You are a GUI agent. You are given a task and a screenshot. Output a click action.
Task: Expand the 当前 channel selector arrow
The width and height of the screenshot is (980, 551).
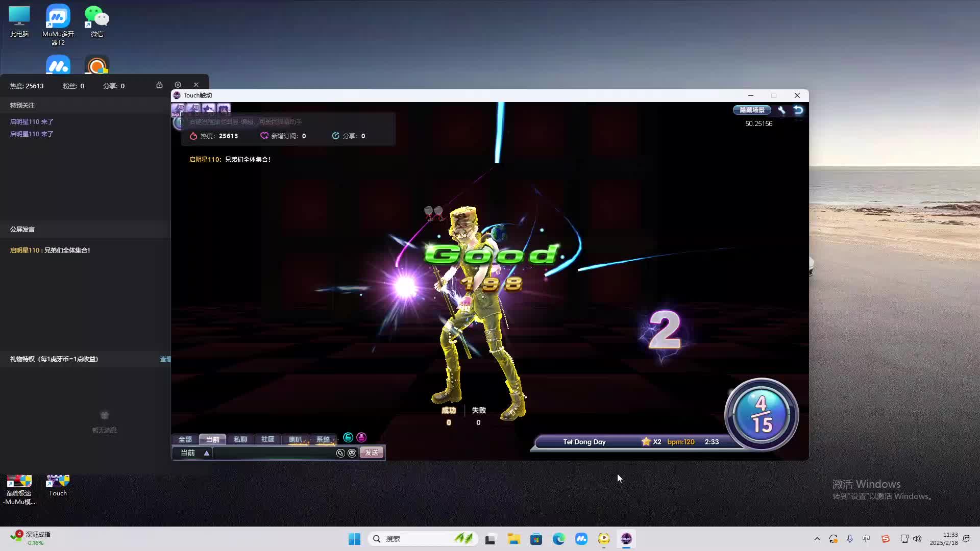point(207,453)
